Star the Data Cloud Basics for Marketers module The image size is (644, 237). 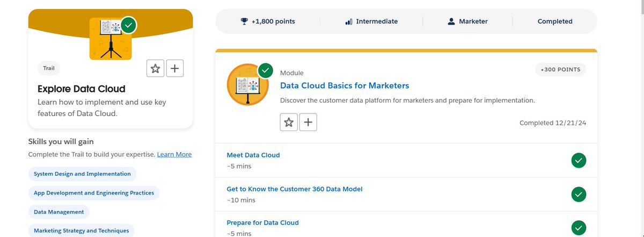click(289, 122)
